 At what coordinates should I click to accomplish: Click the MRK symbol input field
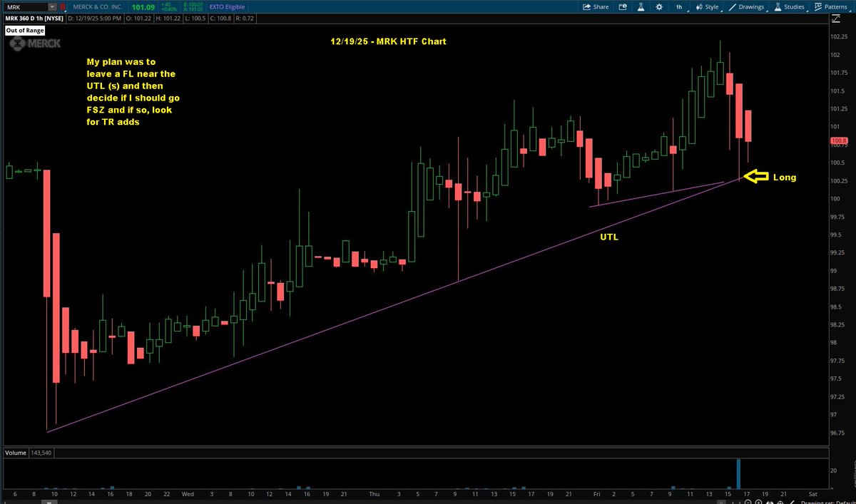[25, 6]
